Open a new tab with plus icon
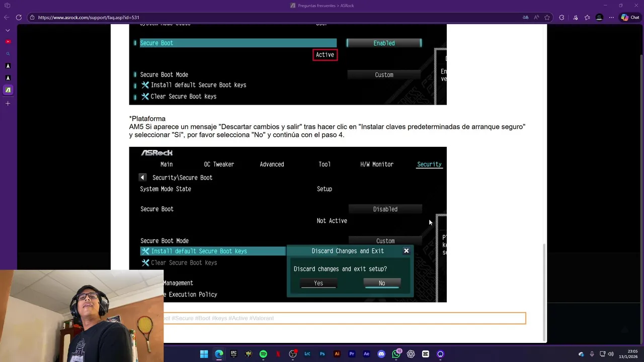 tap(8, 104)
